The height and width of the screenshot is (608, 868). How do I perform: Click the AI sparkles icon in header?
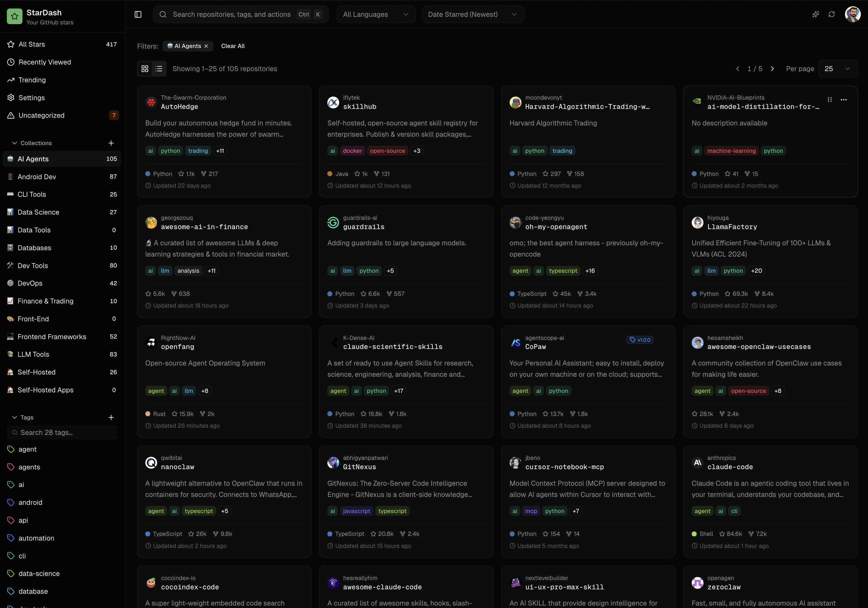(815, 14)
